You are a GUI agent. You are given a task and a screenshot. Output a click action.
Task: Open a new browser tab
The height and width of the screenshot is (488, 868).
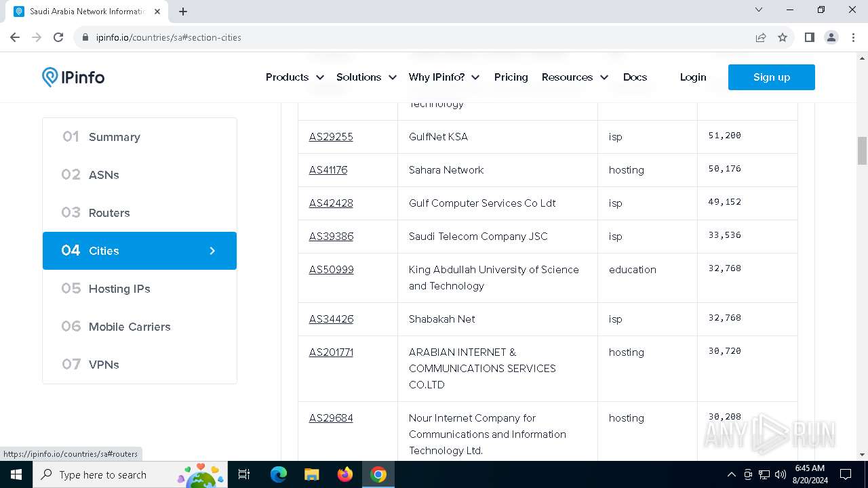[x=183, y=12]
